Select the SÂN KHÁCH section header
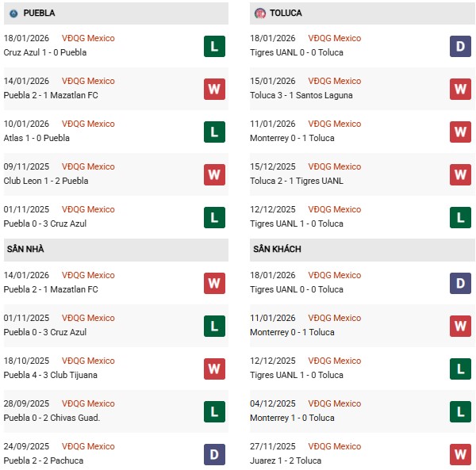Image resolution: width=476 pixels, height=470 pixels. click(278, 249)
